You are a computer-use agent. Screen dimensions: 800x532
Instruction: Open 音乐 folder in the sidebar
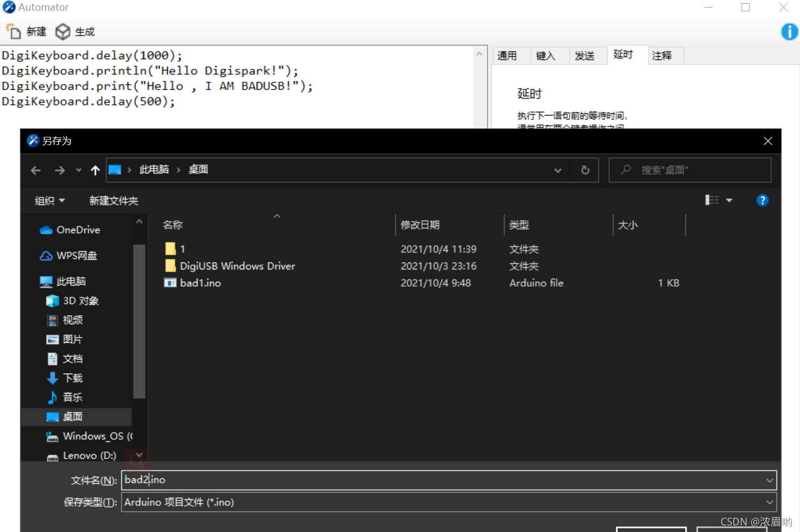pyautogui.click(x=64, y=397)
